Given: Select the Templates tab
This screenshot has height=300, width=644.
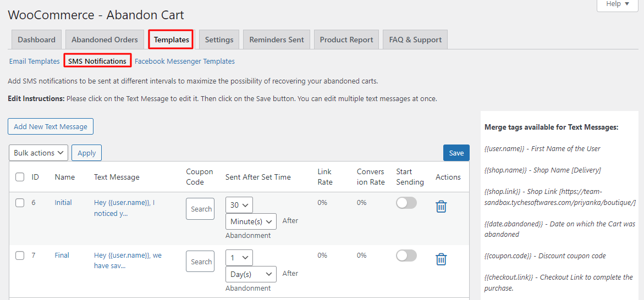Looking at the screenshot, I should point(171,40).
